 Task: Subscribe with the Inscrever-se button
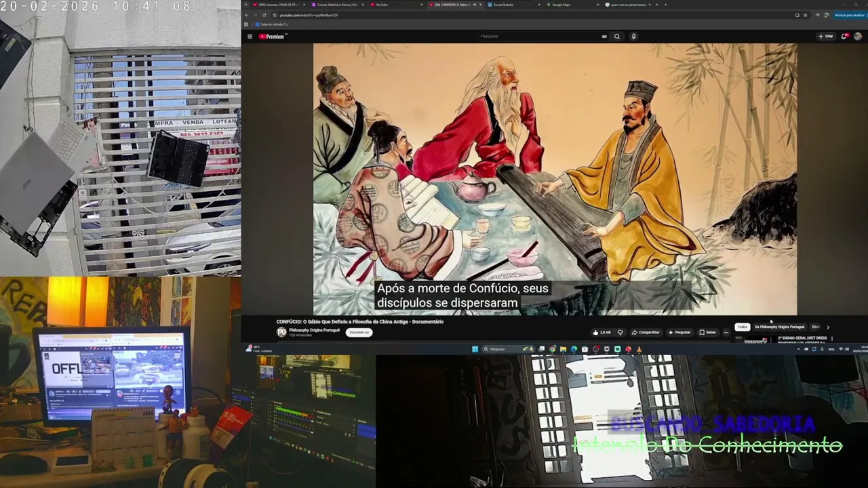359,332
